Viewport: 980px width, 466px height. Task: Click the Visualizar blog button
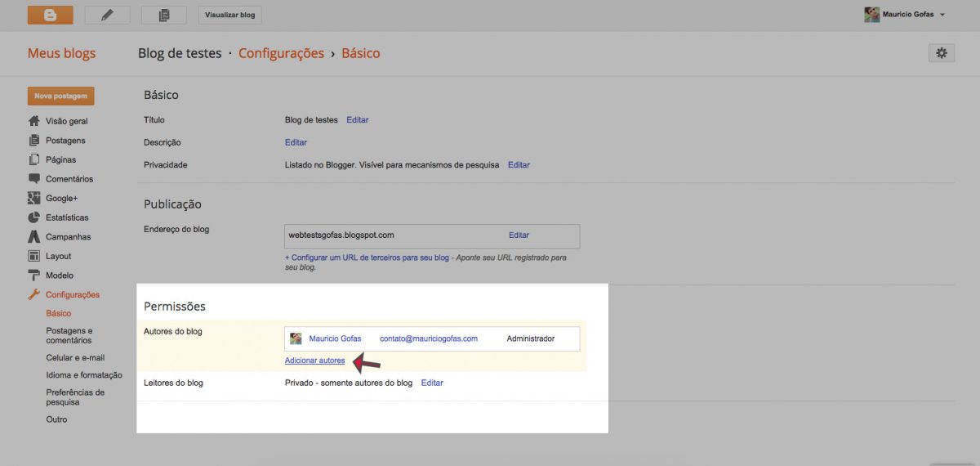click(229, 15)
